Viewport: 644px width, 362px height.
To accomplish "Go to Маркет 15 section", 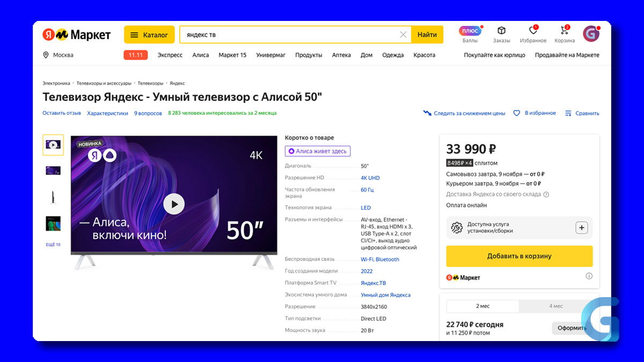I will pos(232,55).
